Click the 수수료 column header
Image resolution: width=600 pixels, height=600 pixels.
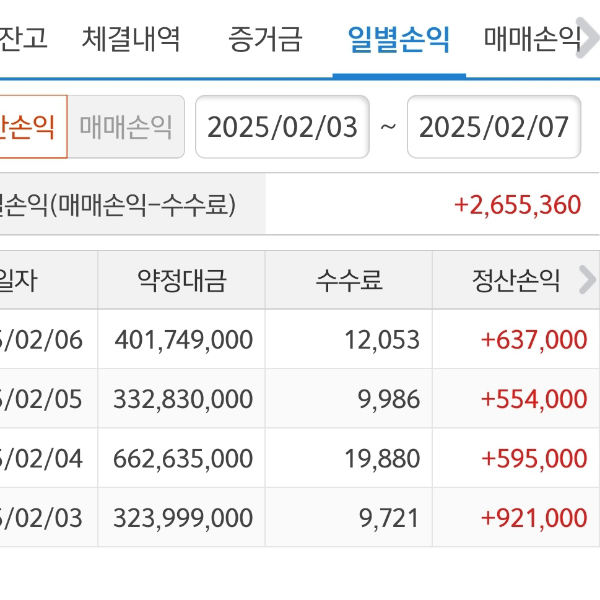pyautogui.click(x=348, y=281)
